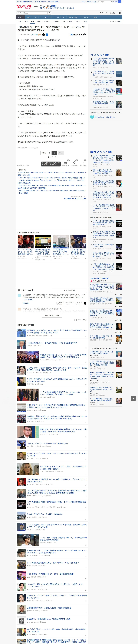React with 学びがある graduation cap icon
The image size is (138, 644).
pyautogui.click(x=66, y=163)
